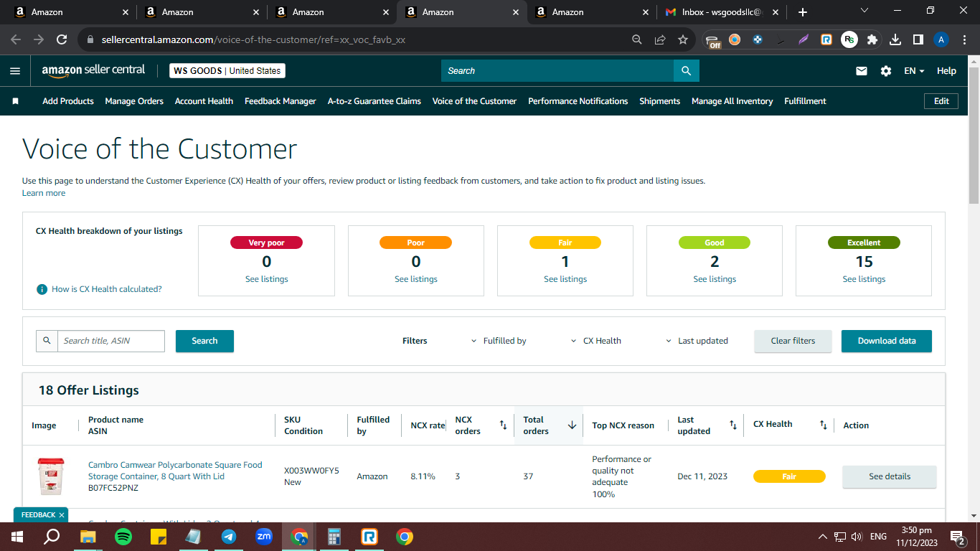This screenshot has width=980, height=551.
Task: Open Chrome profile avatar A
Action: (941, 39)
